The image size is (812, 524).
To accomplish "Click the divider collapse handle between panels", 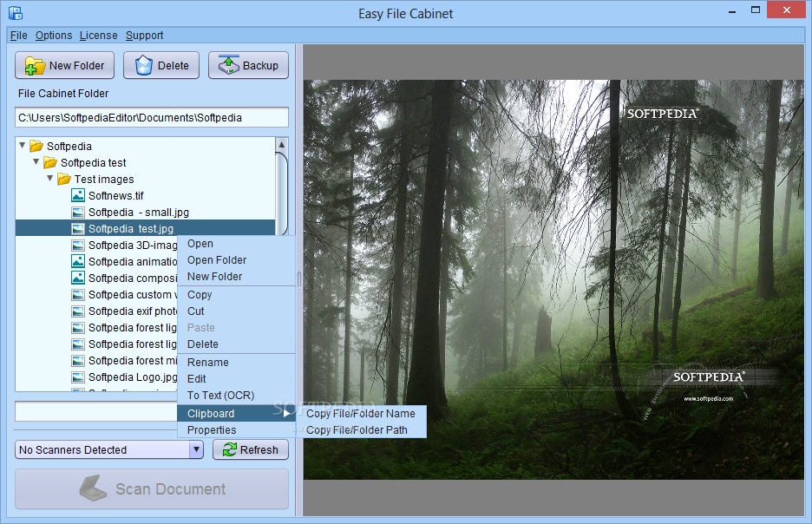I will (x=298, y=279).
